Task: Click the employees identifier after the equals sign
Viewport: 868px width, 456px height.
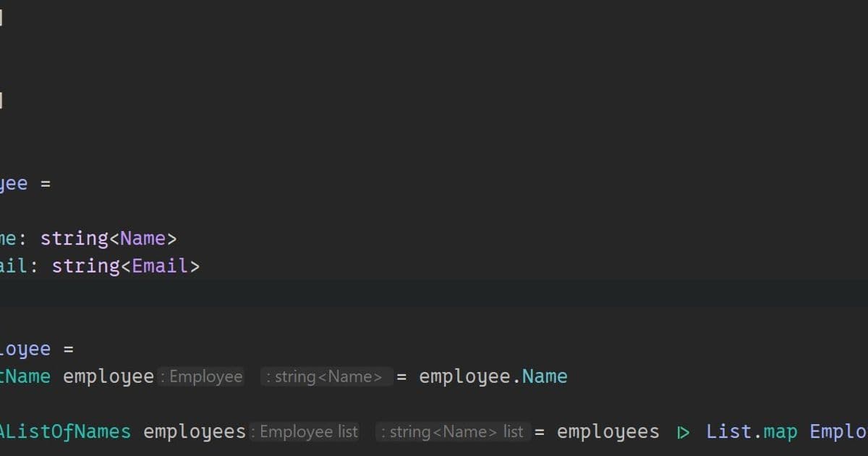Action: [x=608, y=431]
